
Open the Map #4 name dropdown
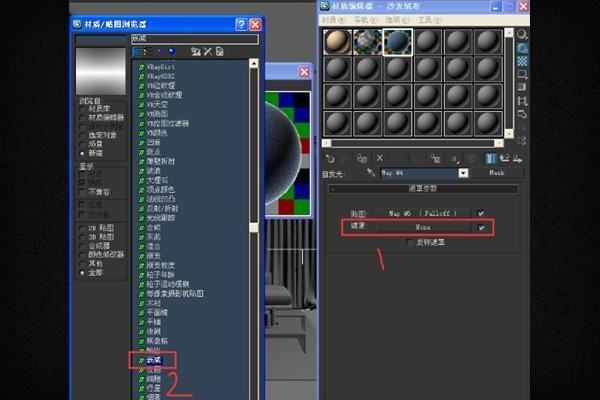pyautogui.click(x=463, y=172)
